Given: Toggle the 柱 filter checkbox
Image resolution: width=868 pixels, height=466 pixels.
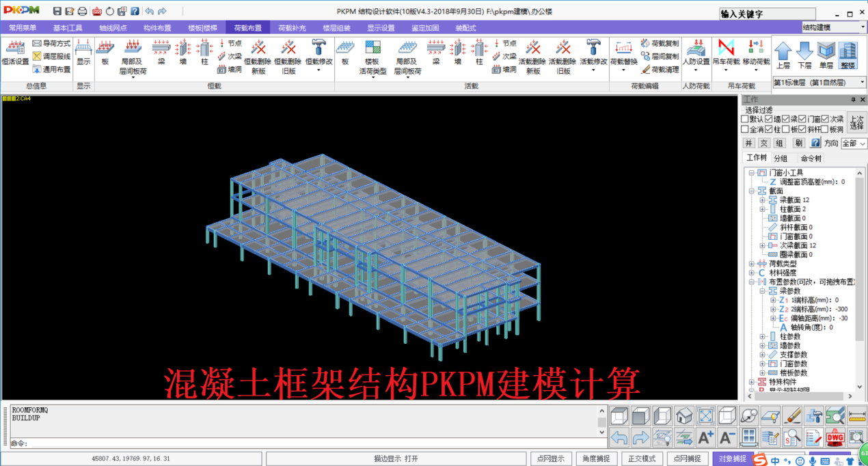Looking at the screenshot, I should [769, 129].
